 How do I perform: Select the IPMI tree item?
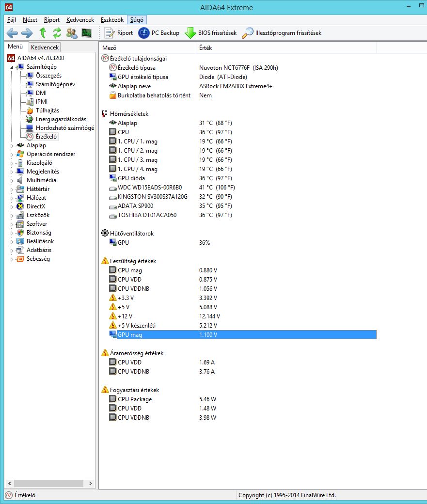[42, 102]
